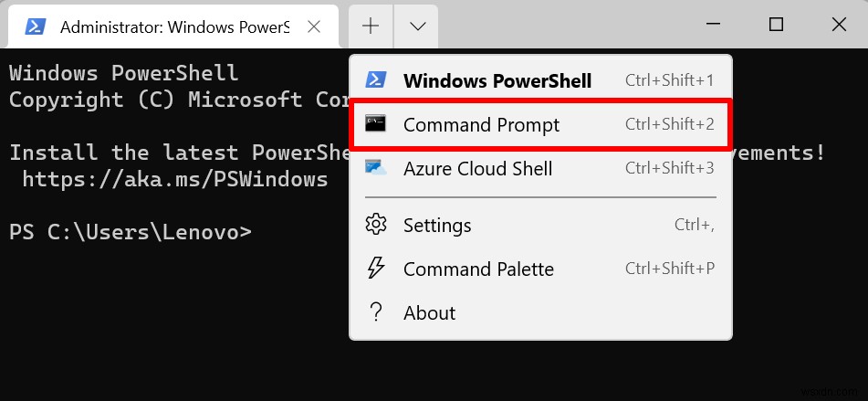
Task: Click the Command Palette lightning icon
Action: (x=375, y=269)
